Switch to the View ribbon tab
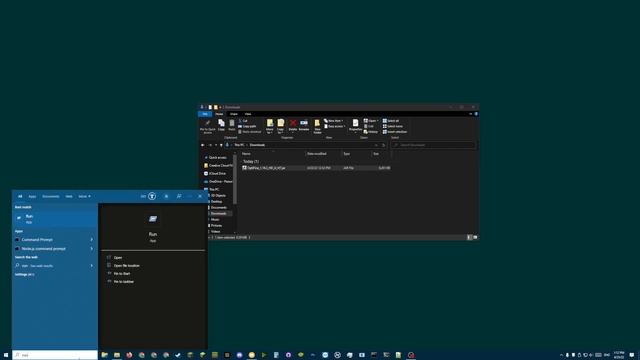The width and height of the screenshot is (640, 360). pyautogui.click(x=248, y=114)
